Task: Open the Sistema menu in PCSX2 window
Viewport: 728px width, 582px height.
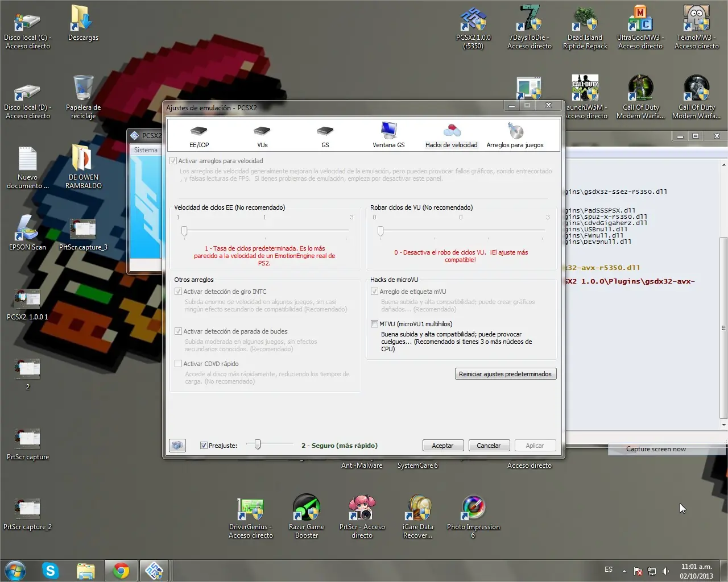Action: pos(146,150)
